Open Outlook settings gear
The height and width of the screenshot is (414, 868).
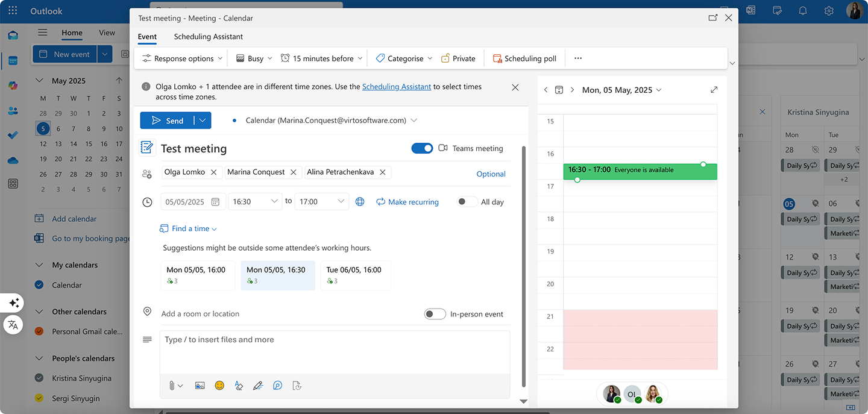point(829,11)
